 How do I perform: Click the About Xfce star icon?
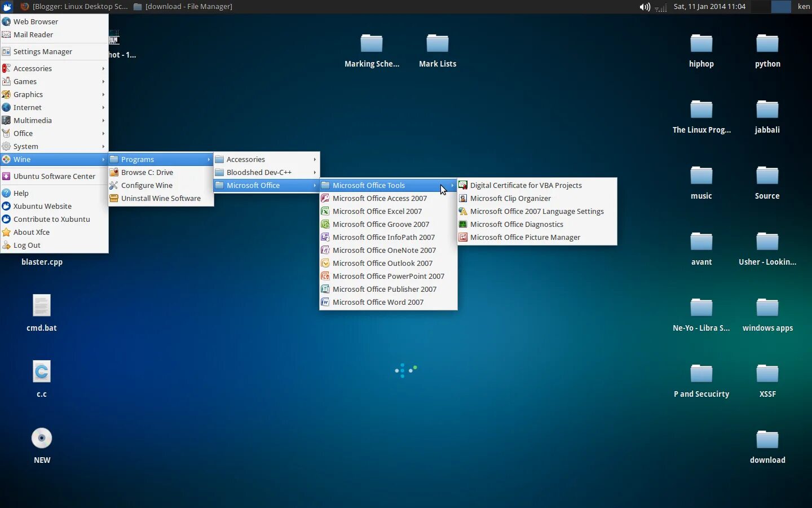pyautogui.click(x=6, y=232)
